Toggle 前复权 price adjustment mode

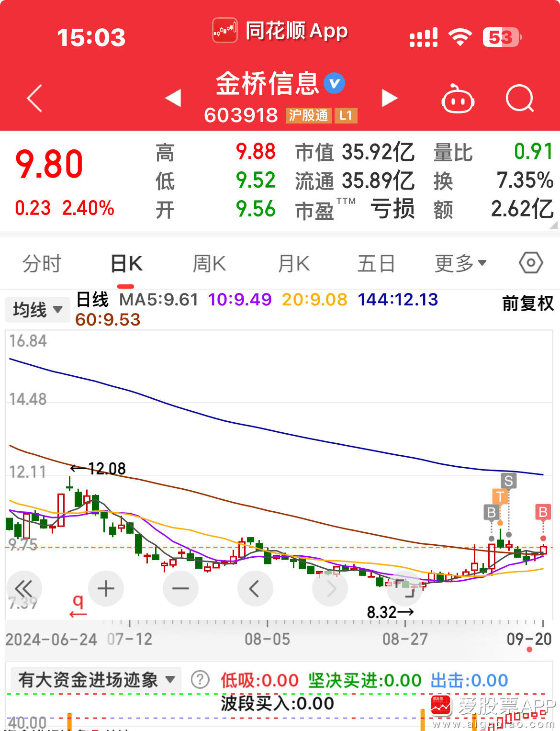(x=526, y=304)
